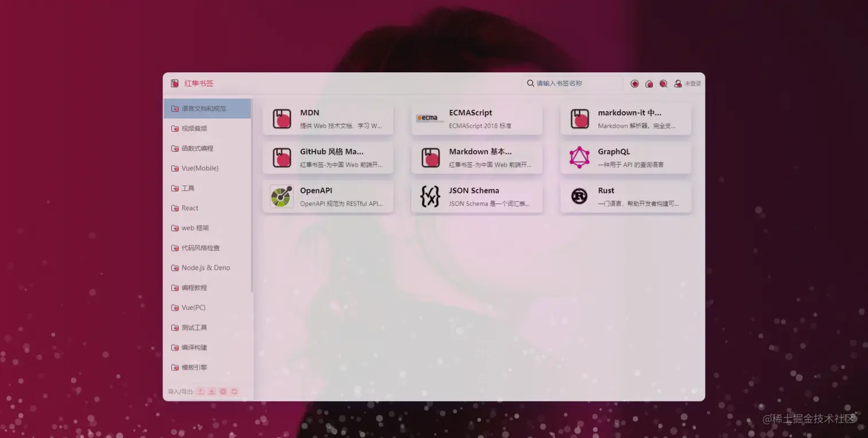This screenshot has width=868, height=438.
Task: Click the gear settings icon at sidebar bottom
Action: [x=223, y=392]
